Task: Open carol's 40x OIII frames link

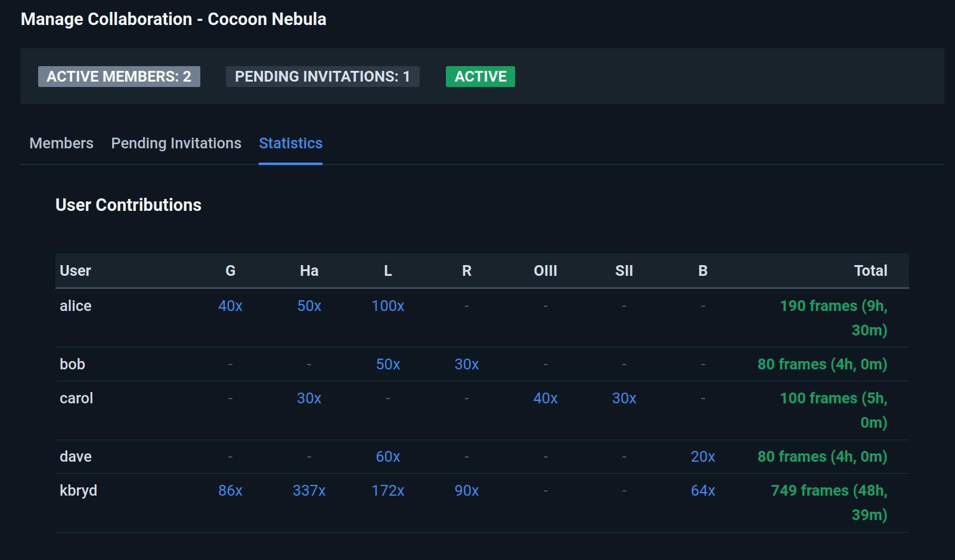Action: pyautogui.click(x=545, y=399)
